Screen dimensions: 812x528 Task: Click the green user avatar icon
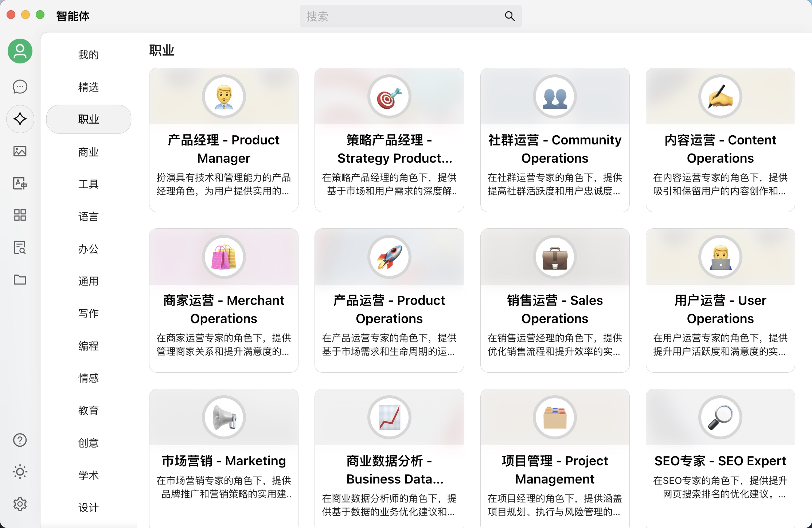point(20,51)
